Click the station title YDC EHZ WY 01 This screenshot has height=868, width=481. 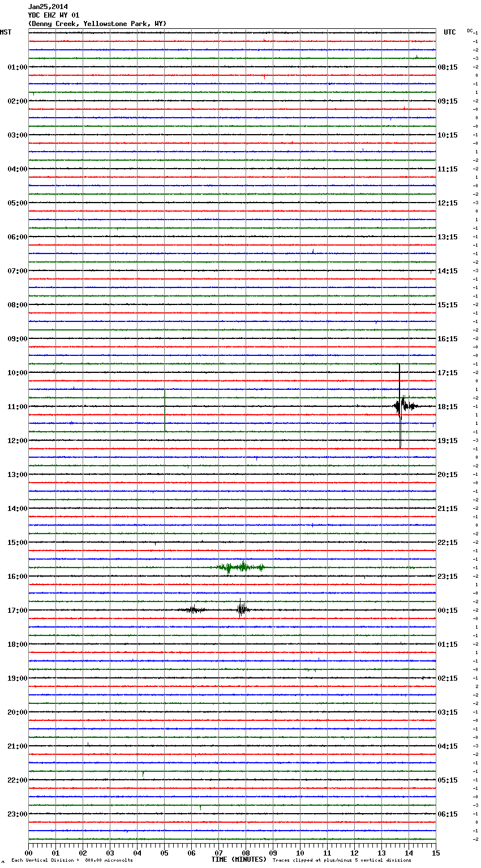pos(54,15)
